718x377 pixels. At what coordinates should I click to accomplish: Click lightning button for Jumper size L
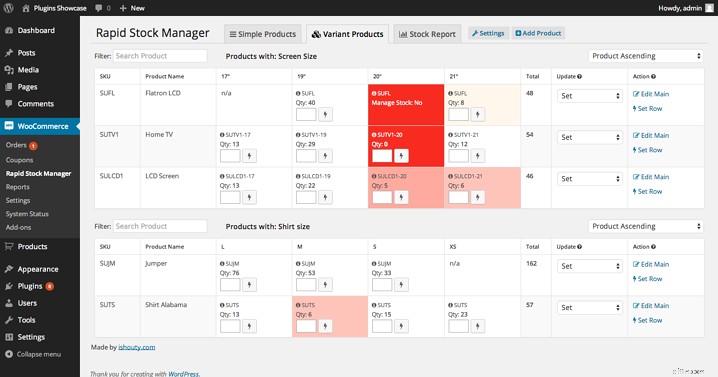(249, 284)
